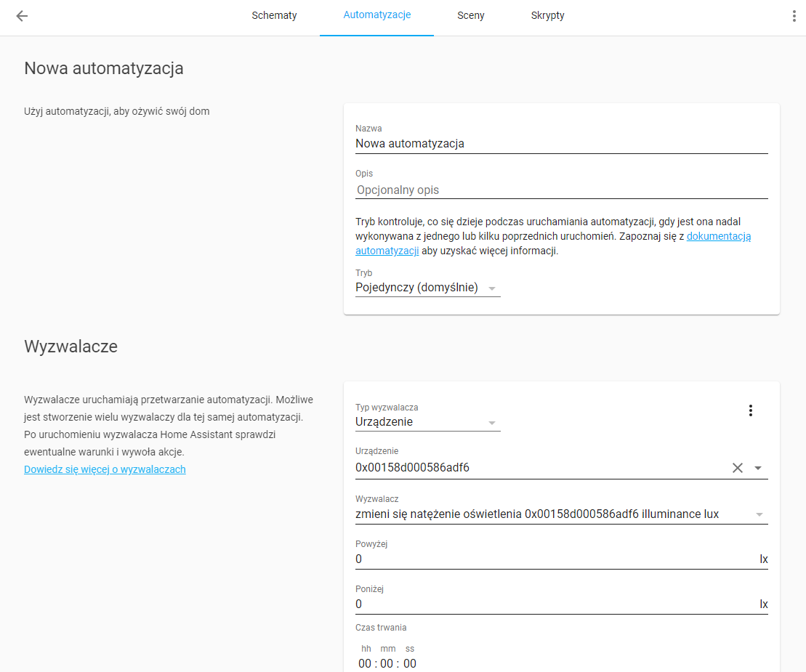Screen dimensions: 806x672
Task: Open the trigger card three-dot menu
Action: [751, 410]
